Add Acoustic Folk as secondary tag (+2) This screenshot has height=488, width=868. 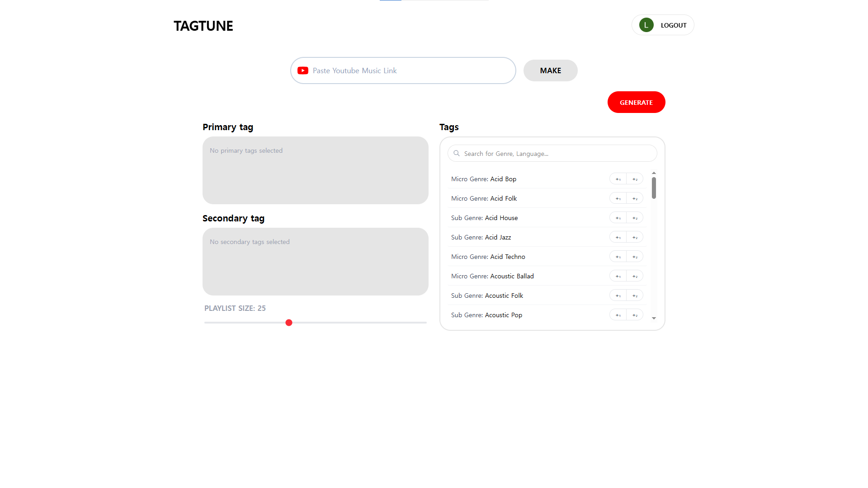click(x=635, y=296)
